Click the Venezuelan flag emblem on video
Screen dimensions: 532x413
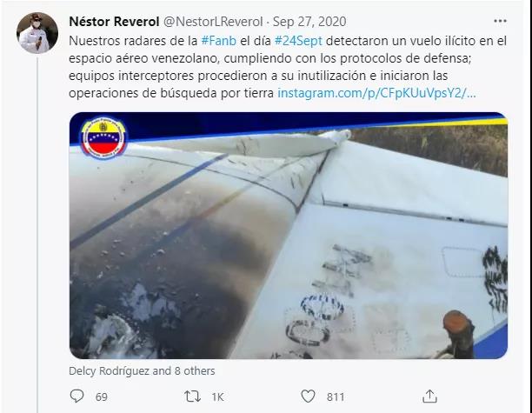pyautogui.click(x=103, y=137)
